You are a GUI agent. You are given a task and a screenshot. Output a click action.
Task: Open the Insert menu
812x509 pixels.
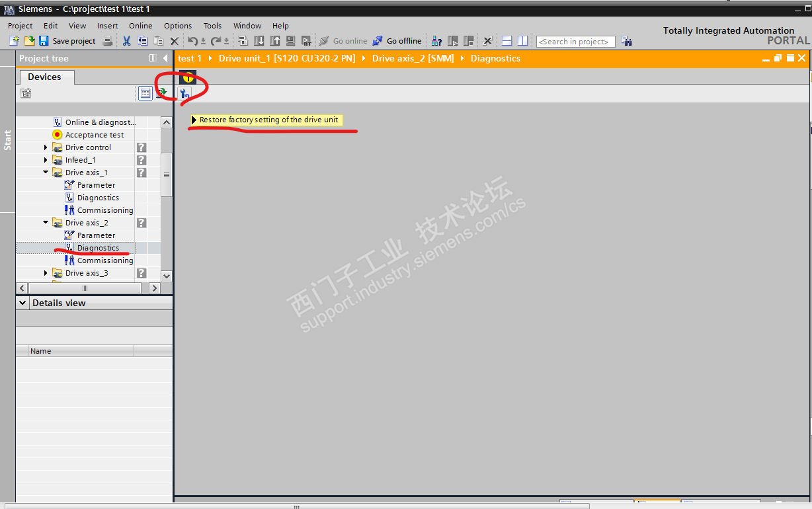(107, 26)
